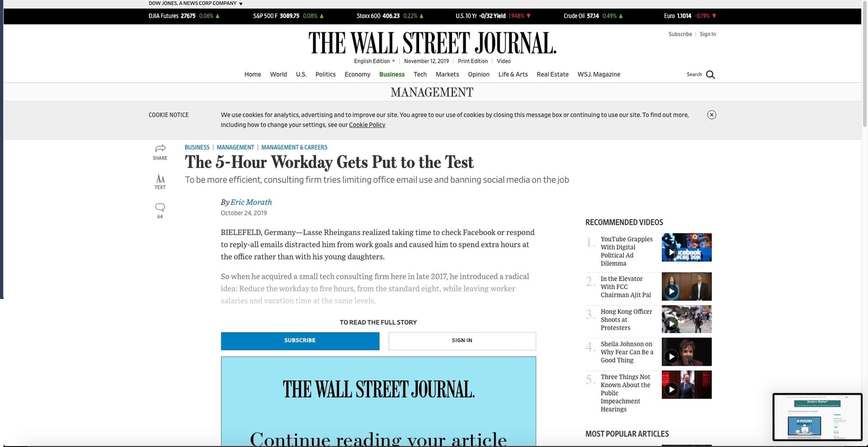Open the Home nav item
Screen dimensions: 868x447
tap(253, 75)
